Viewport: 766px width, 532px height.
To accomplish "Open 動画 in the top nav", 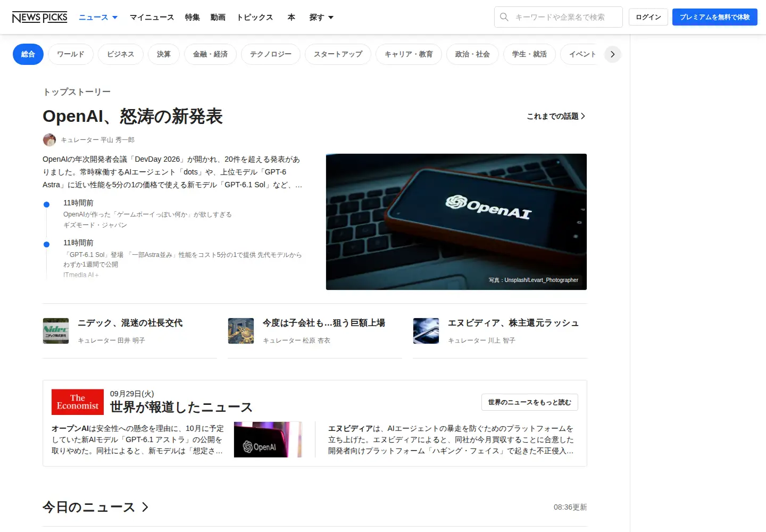I will (x=218, y=17).
